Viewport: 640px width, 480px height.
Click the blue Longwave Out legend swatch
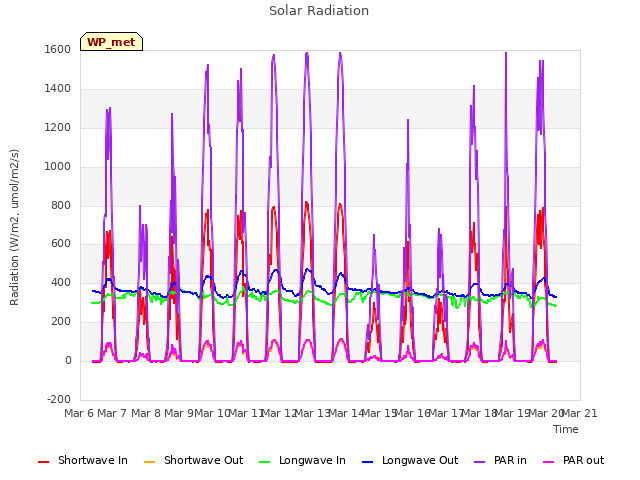[367, 462]
